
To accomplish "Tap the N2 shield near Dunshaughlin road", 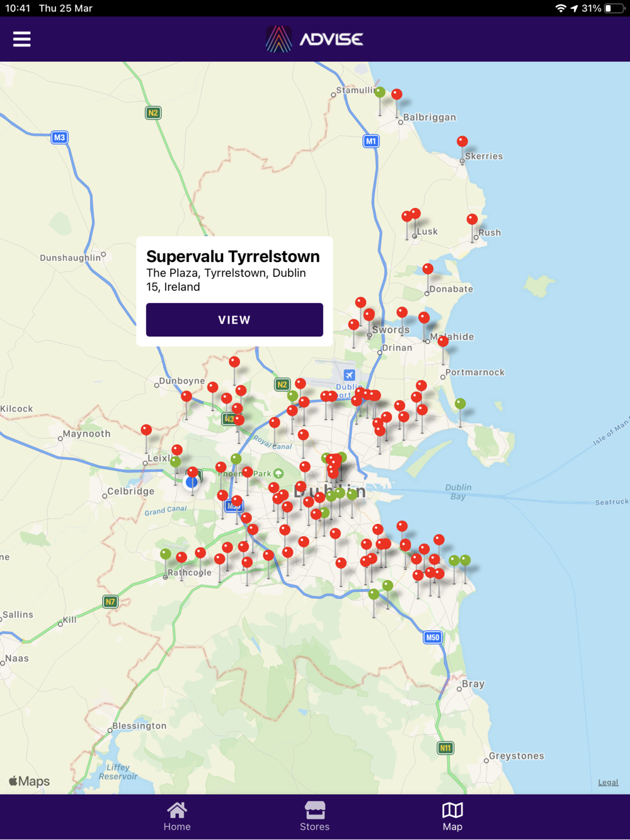I will (152, 113).
